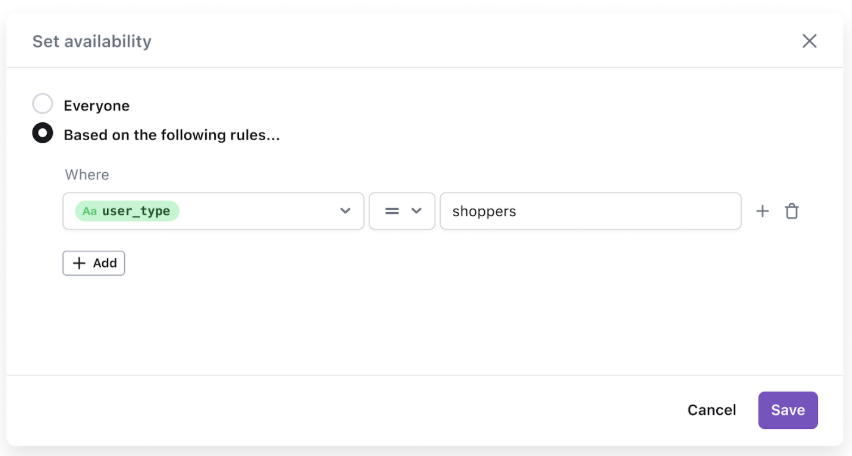Screen dimensions: 852x456
Task: Click the plus icon inside the Add button
Action: (x=79, y=263)
